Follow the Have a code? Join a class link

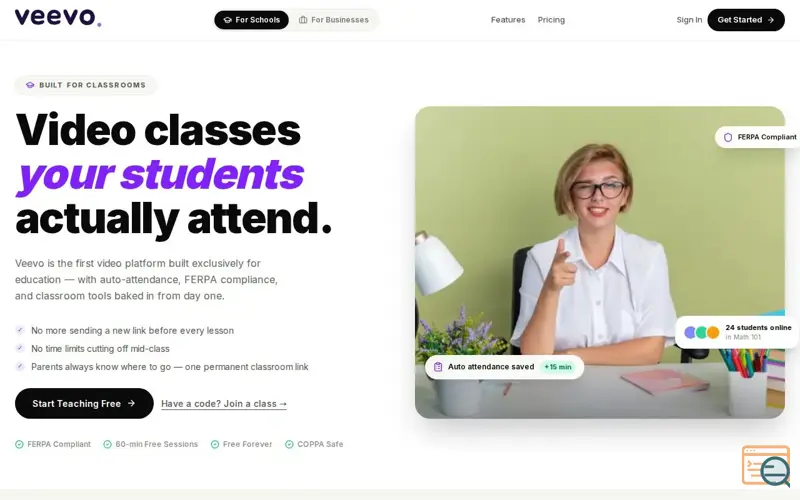(x=224, y=404)
